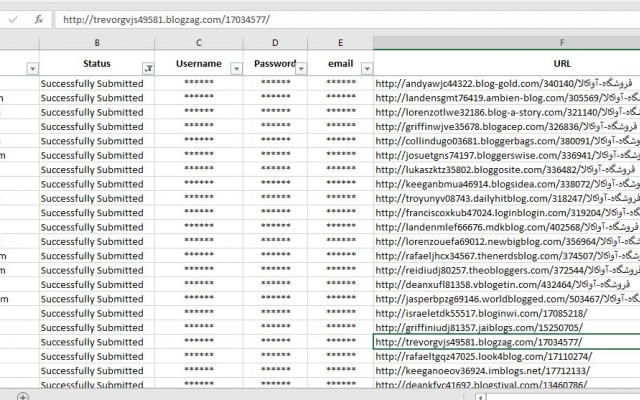Select the deanxufl81358.vblogetin.com URL cell
The image size is (640, 400).
pos(507,284)
